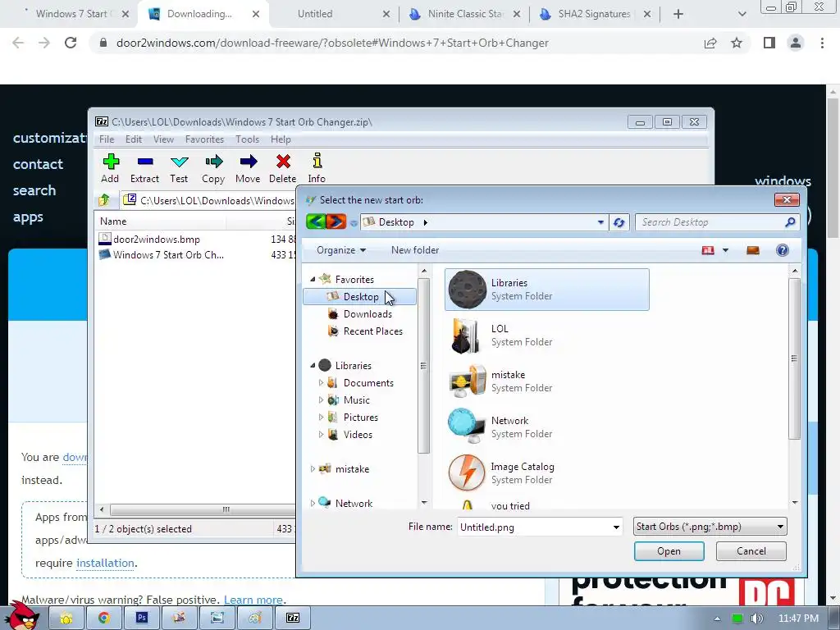Open the mistake system folder in file list
This screenshot has height=630, width=840.
point(546,381)
